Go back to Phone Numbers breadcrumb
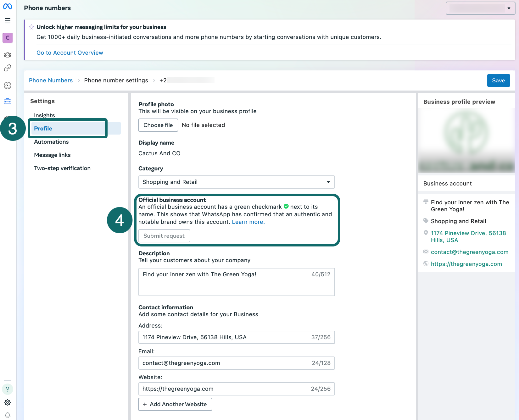The height and width of the screenshot is (420, 519). (51, 80)
